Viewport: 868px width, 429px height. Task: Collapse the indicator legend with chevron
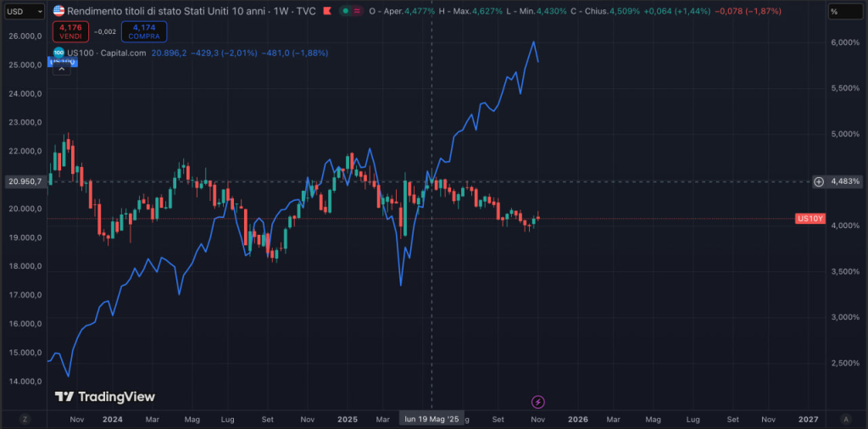(x=61, y=70)
